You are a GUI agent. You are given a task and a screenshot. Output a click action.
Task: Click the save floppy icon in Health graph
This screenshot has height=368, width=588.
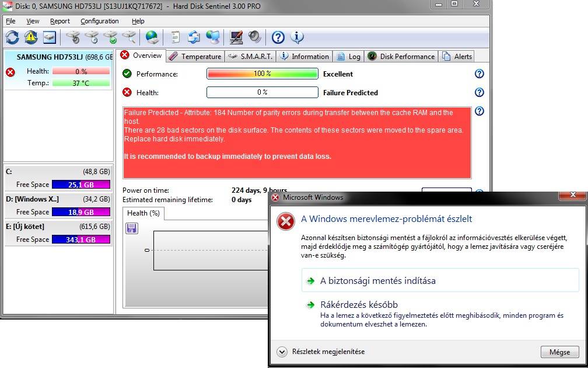click(x=132, y=228)
